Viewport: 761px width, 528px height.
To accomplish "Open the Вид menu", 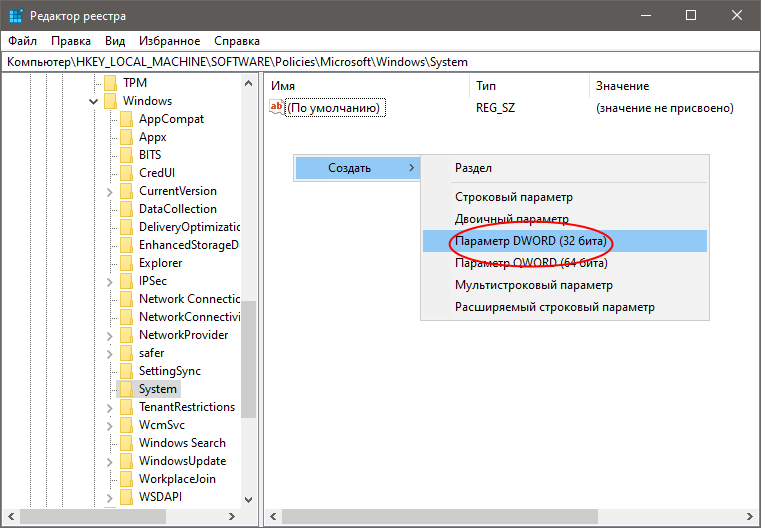I will [115, 41].
